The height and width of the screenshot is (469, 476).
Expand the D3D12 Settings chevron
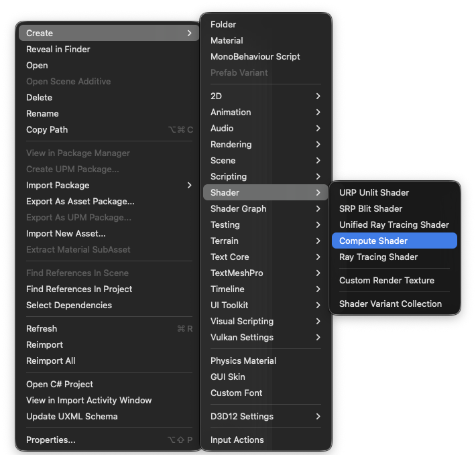(x=318, y=416)
